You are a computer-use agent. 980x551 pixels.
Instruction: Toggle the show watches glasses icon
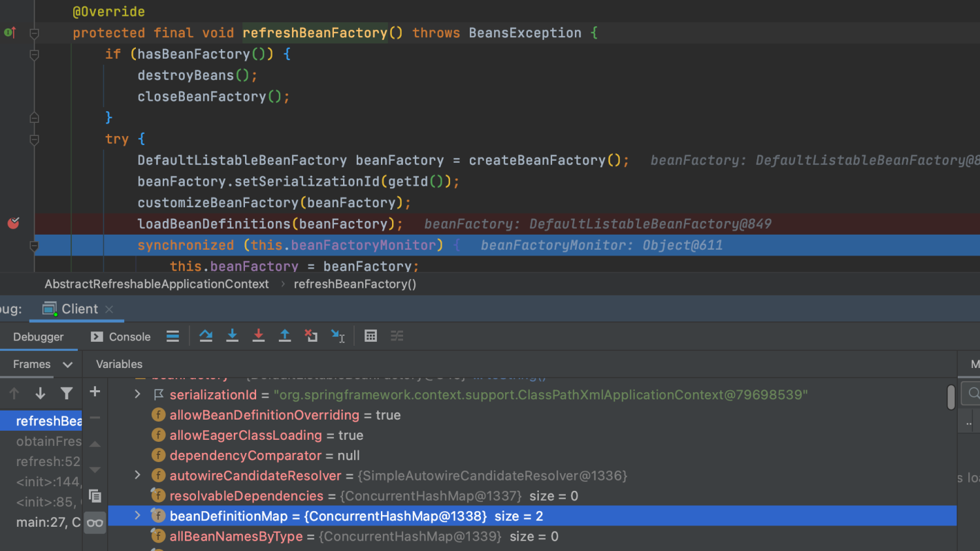(x=95, y=523)
